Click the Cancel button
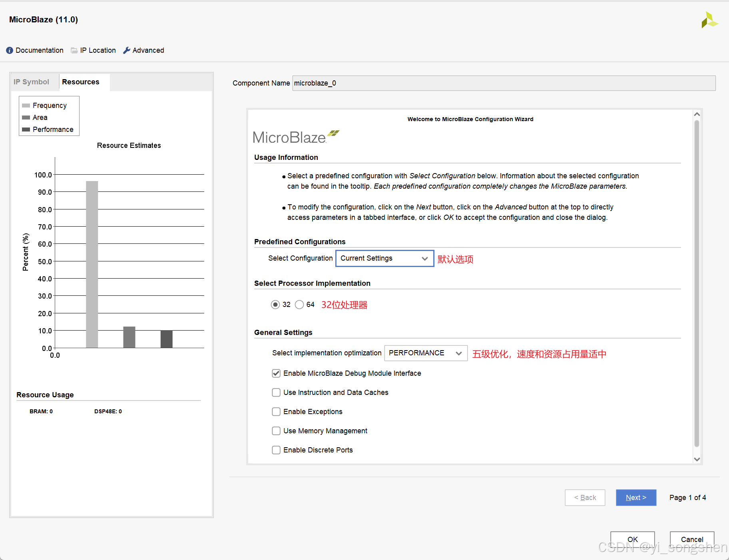This screenshot has height=560, width=729. tap(692, 540)
